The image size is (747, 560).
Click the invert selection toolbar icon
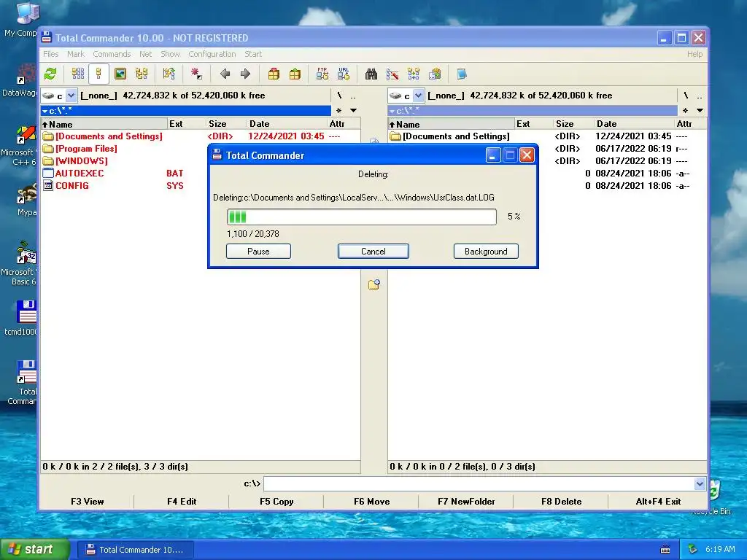pos(196,74)
